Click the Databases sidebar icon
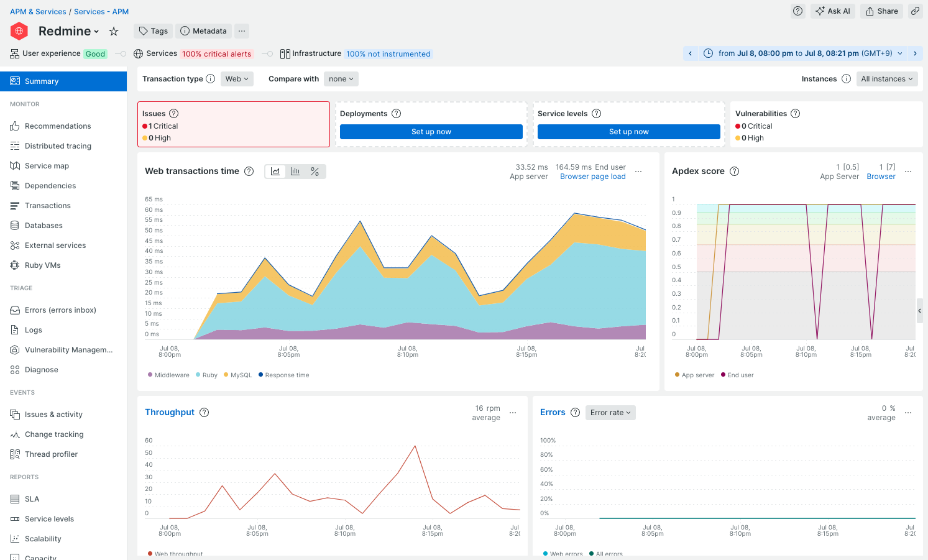This screenshot has width=928, height=560. click(x=15, y=226)
